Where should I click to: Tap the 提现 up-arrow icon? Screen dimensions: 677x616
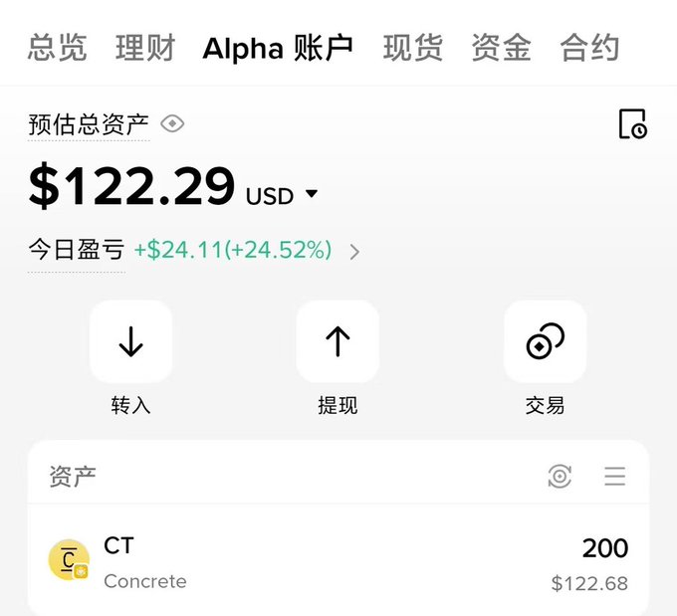[x=338, y=341]
